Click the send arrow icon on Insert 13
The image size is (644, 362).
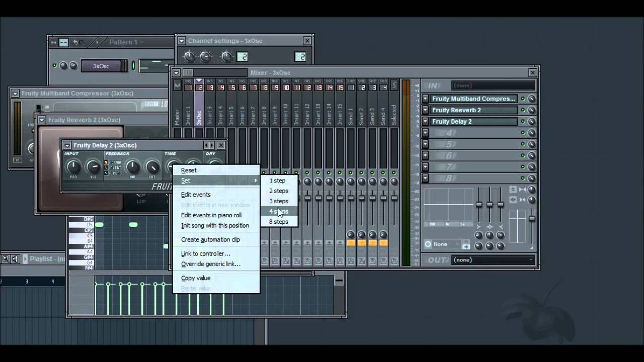318,243
